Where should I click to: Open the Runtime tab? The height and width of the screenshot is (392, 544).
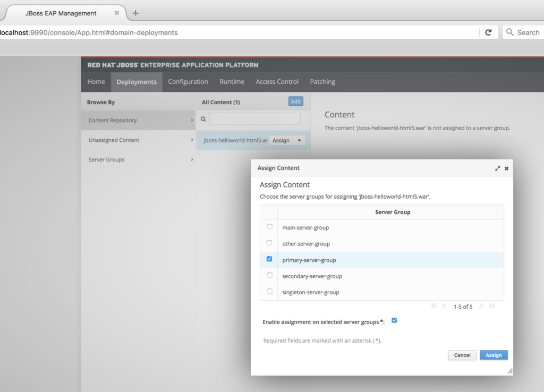point(232,82)
